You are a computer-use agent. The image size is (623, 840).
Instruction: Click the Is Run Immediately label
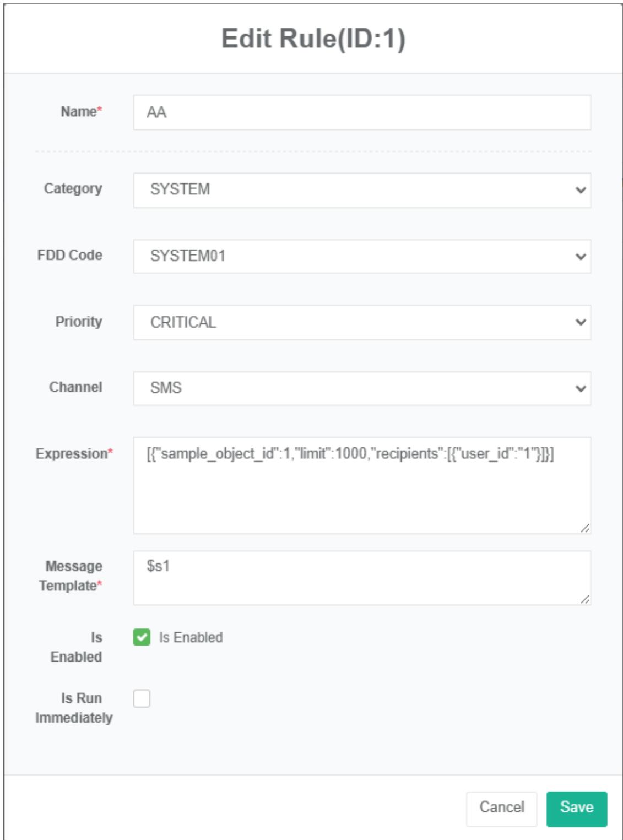click(x=74, y=708)
